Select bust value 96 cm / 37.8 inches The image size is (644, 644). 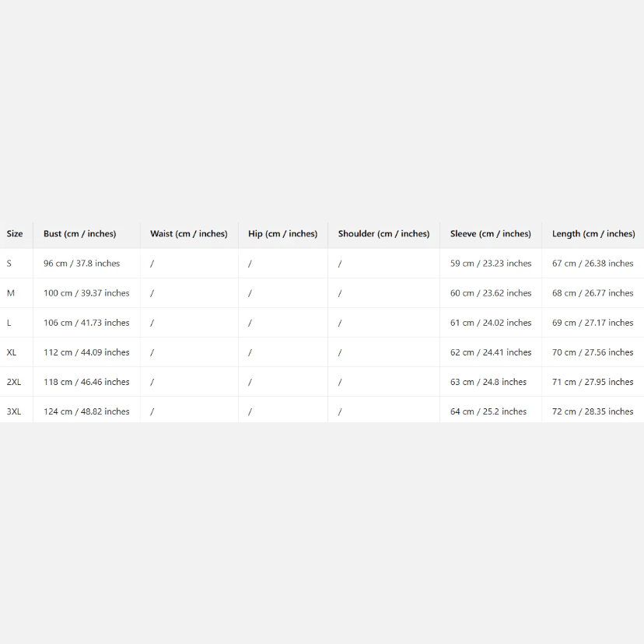tap(82, 264)
